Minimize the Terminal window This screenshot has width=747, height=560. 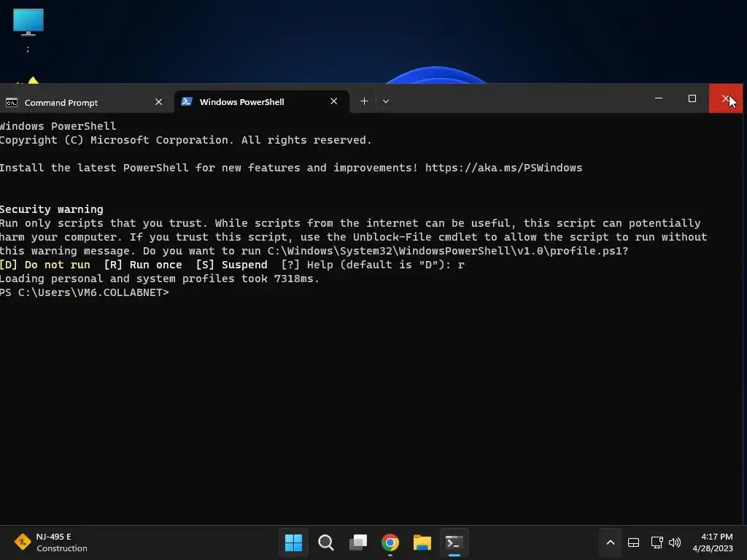coord(659,98)
